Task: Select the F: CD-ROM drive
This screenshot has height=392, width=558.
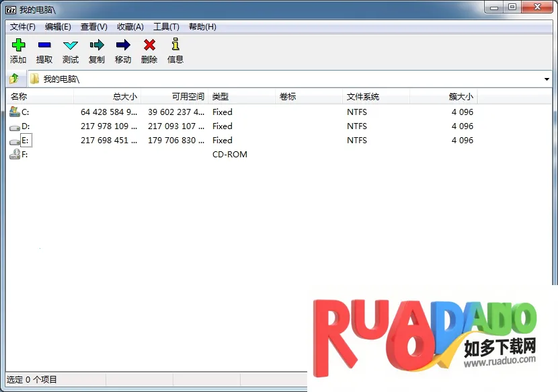Action: click(24, 155)
